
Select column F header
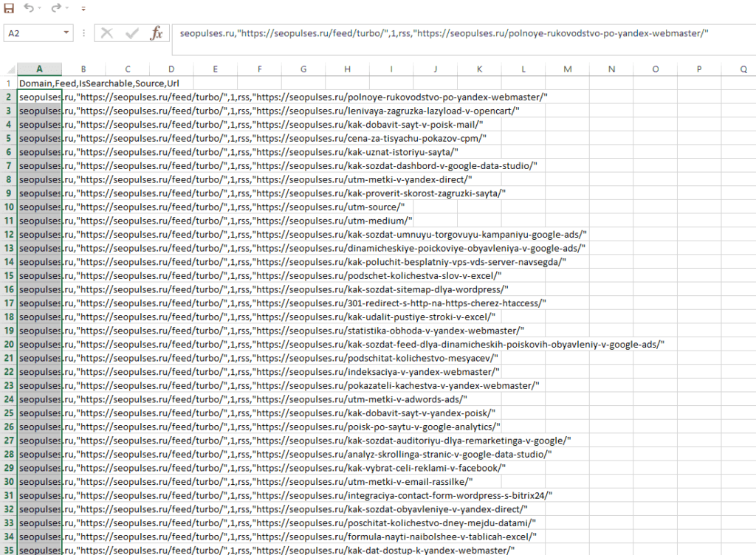click(x=259, y=69)
